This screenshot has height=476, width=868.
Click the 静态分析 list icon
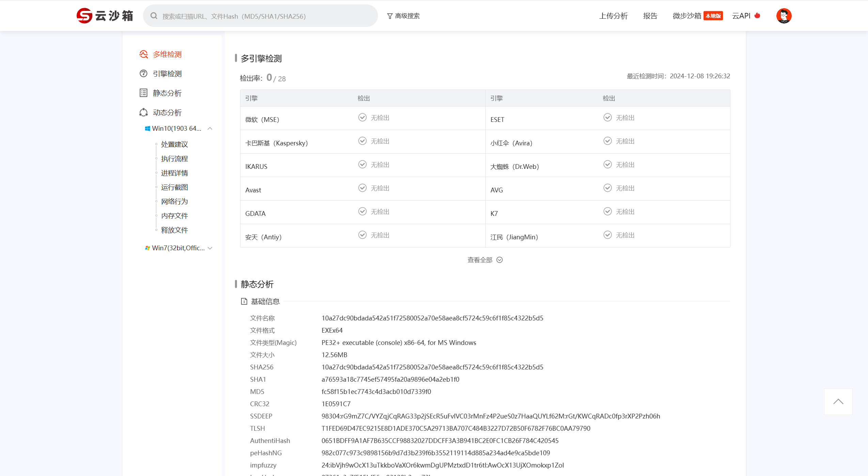(144, 93)
